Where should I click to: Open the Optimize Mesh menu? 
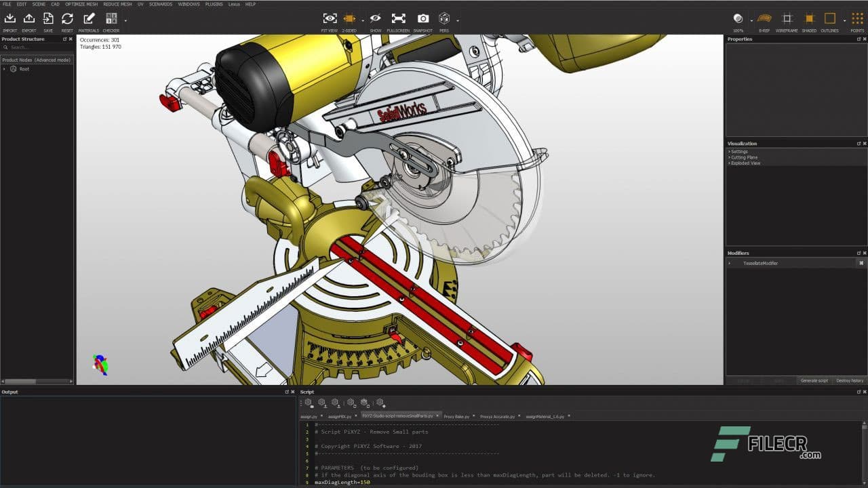pyautogui.click(x=81, y=4)
